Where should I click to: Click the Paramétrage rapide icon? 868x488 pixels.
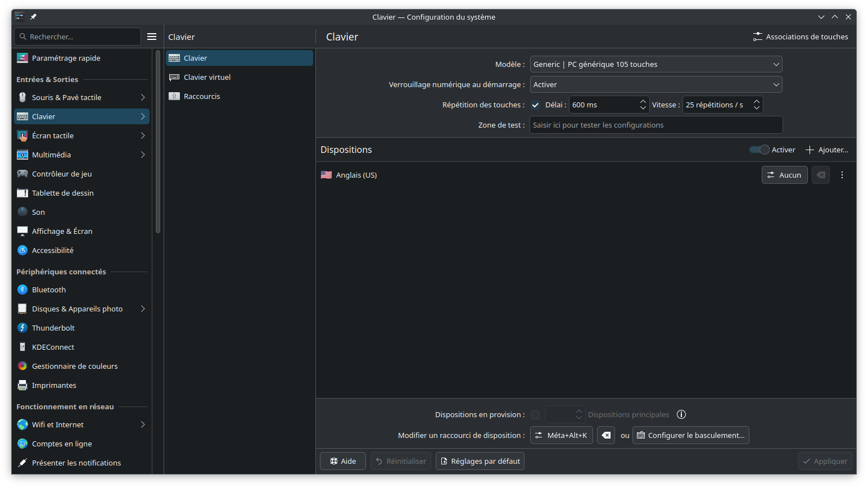pyautogui.click(x=22, y=58)
